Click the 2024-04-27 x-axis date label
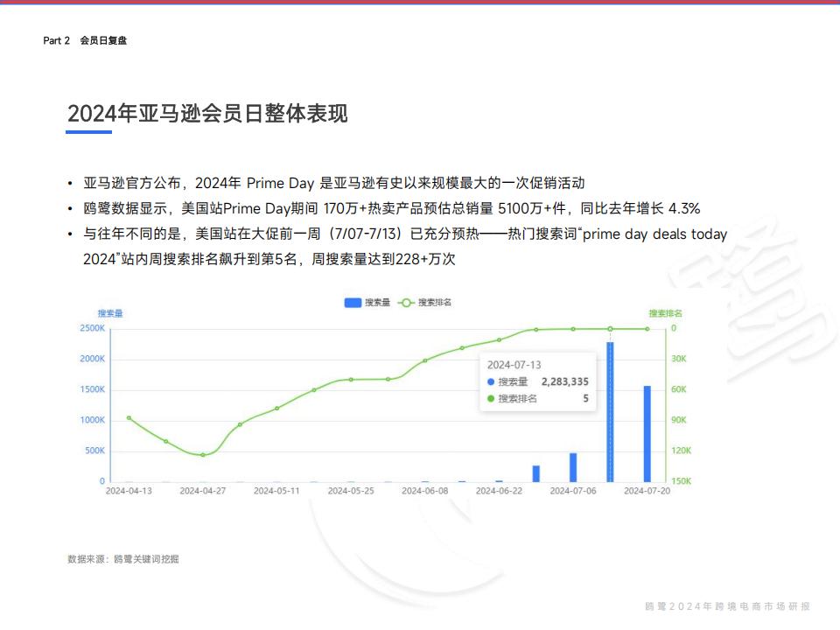Image resolution: width=840 pixels, height=630 pixels. (203, 491)
